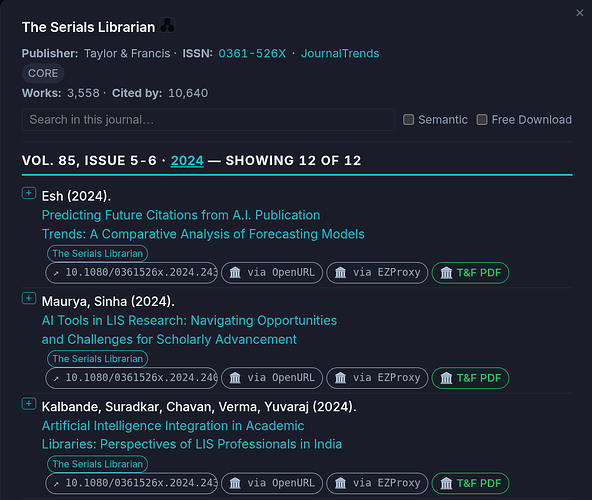Download T&F PDF for Maurya, Sinha article

point(470,378)
